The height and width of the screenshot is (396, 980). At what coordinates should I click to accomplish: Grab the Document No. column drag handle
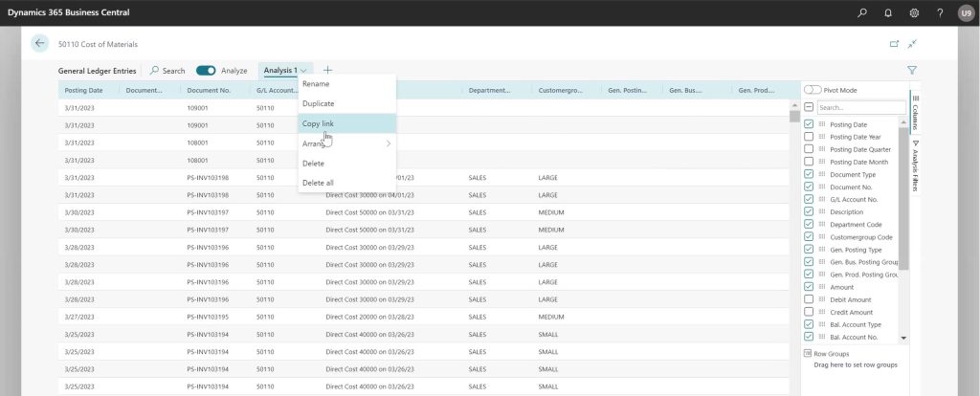pyautogui.click(x=822, y=187)
